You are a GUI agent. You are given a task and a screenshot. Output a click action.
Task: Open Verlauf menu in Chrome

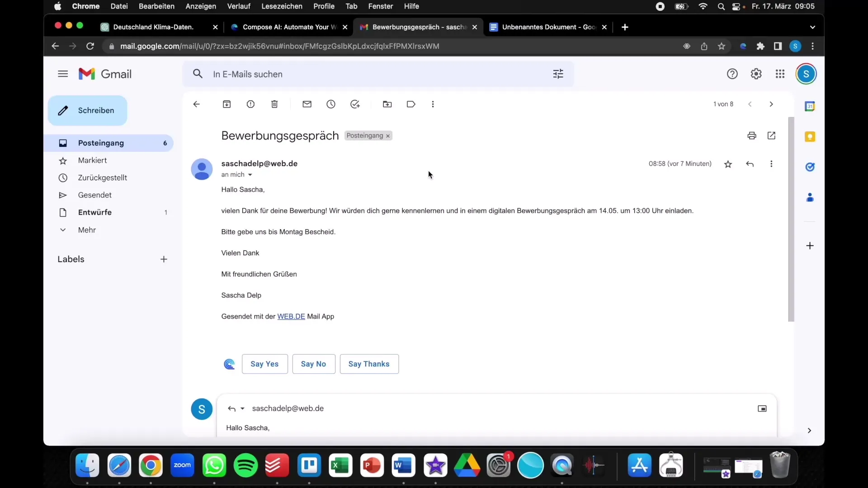click(x=238, y=6)
